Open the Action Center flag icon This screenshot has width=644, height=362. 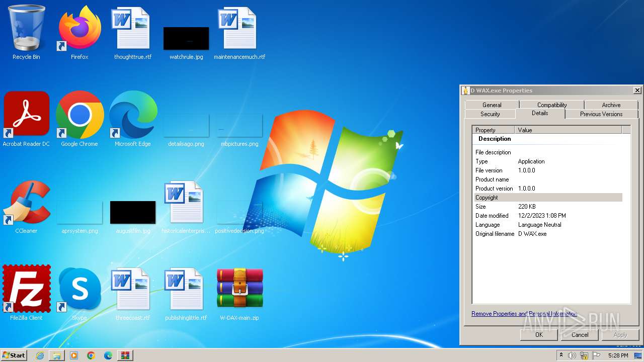596,355
